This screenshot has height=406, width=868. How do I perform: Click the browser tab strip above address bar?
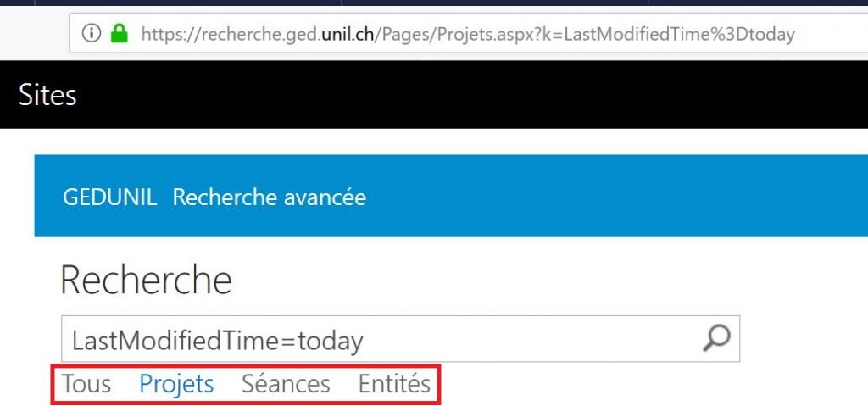pyautogui.click(x=424, y=4)
